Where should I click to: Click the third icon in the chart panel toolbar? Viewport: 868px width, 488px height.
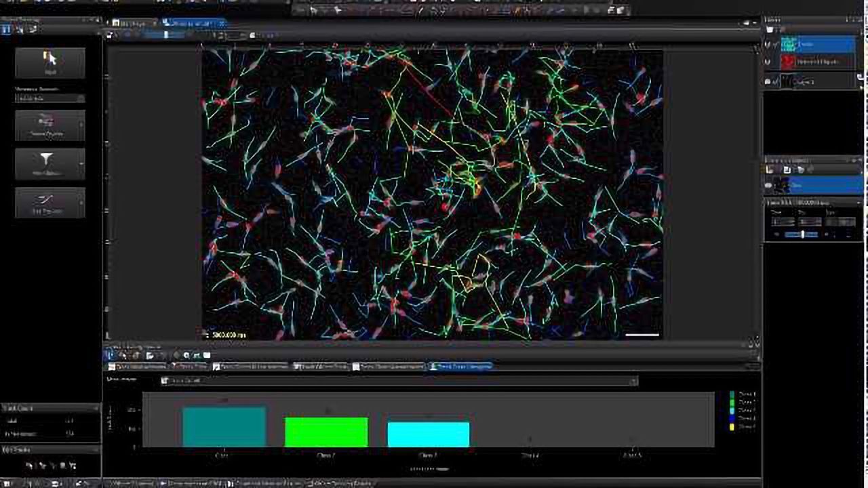tap(136, 354)
